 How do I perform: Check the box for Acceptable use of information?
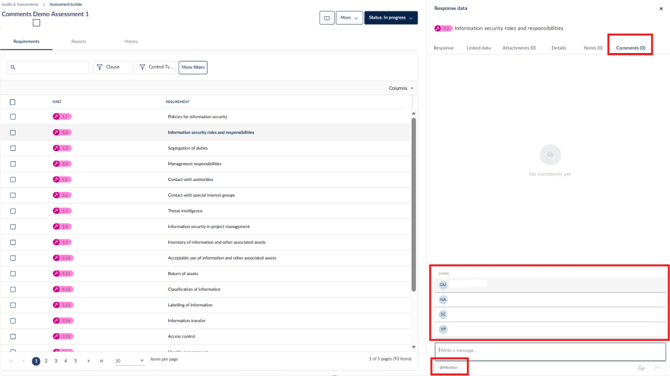[13, 258]
